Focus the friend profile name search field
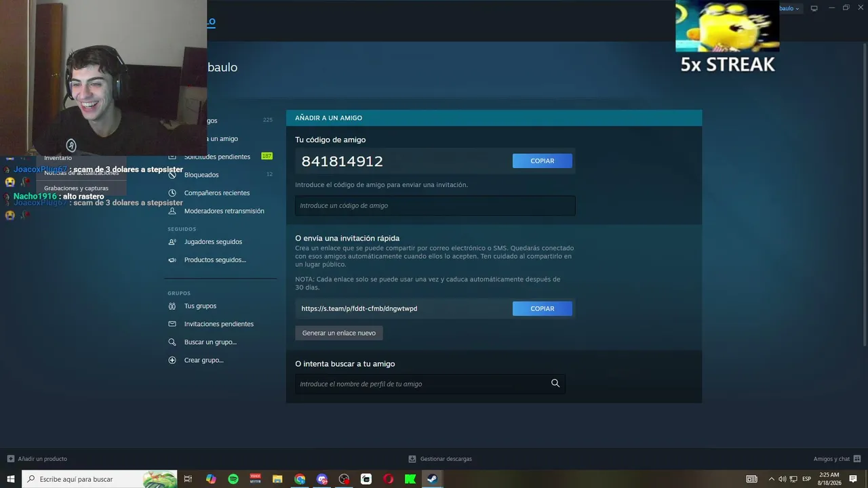The height and width of the screenshot is (488, 868). 430,384
